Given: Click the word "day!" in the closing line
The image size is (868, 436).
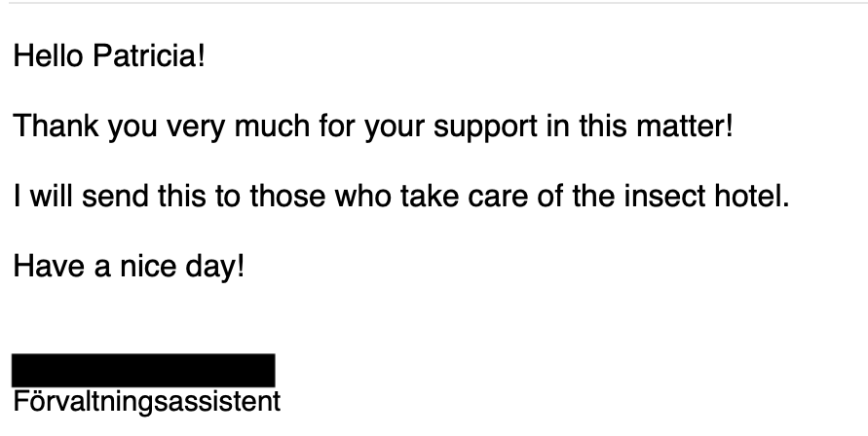Looking at the screenshot, I should [215, 267].
